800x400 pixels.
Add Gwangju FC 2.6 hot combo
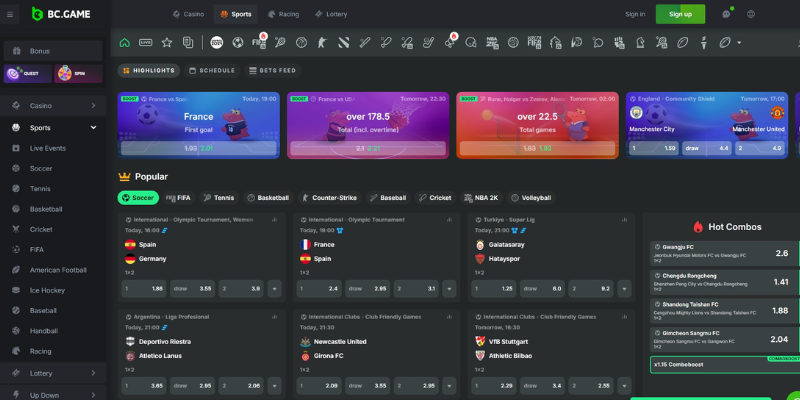(x=724, y=253)
